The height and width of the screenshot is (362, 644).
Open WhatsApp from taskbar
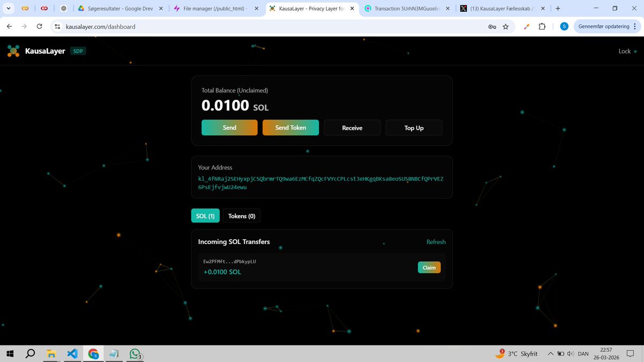[135, 354]
